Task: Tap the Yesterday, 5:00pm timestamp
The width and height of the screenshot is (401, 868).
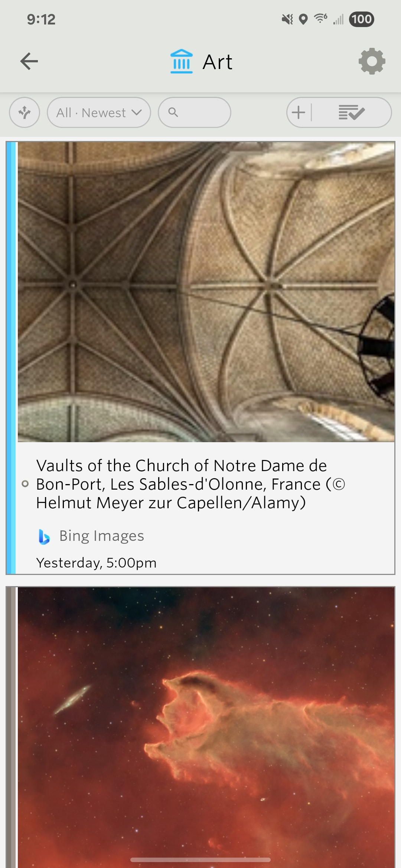Action: coord(96,563)
